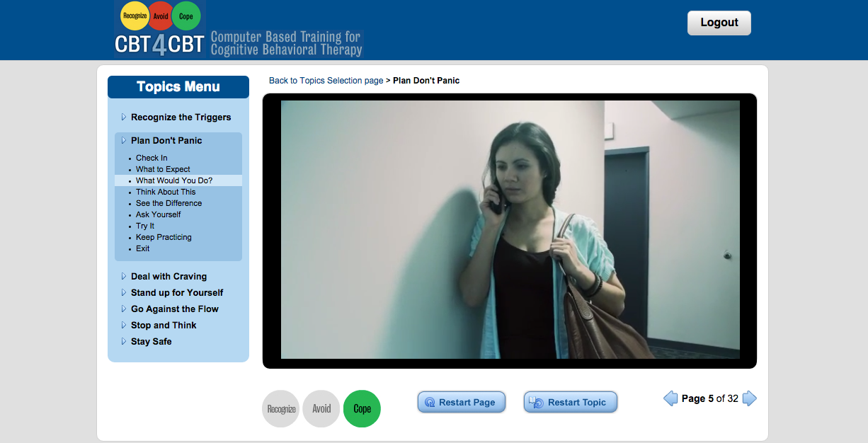Go to next page with right arrow

pyautogui.click(x=750, y=398)
